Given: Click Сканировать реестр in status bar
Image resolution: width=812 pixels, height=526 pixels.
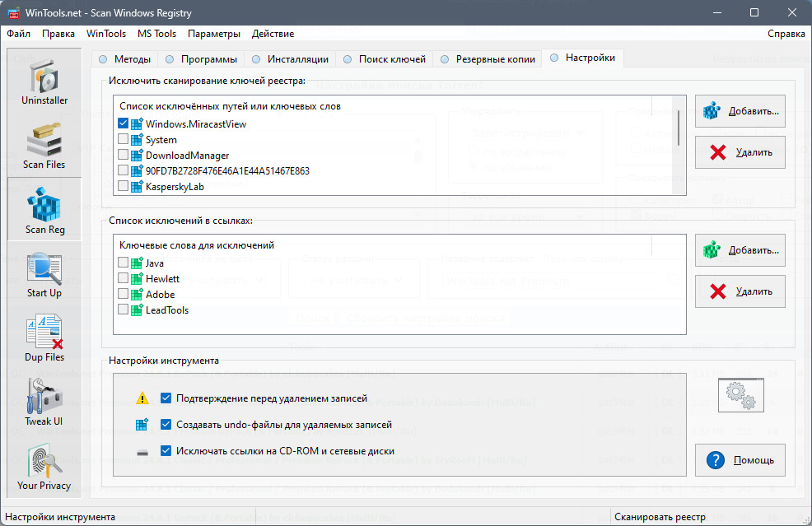Looking at the screenshot, I should [x=660, y=517].
